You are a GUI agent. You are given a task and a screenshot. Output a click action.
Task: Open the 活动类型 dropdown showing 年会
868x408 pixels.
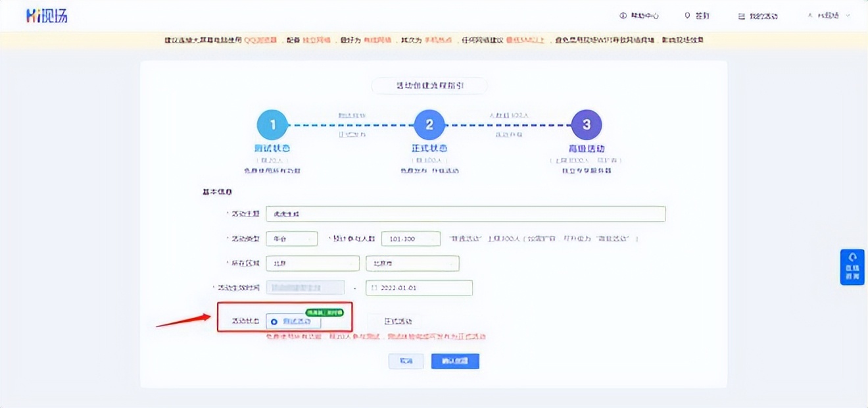[x=291, y=238]
